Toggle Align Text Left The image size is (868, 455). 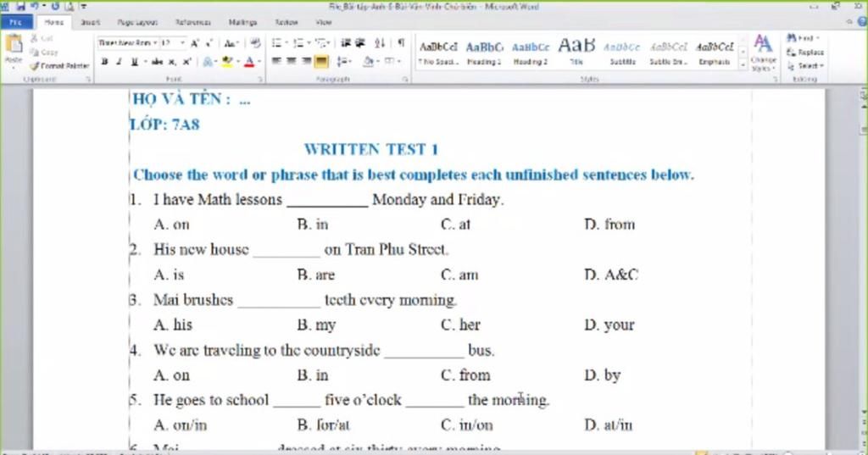pos(277,62)
